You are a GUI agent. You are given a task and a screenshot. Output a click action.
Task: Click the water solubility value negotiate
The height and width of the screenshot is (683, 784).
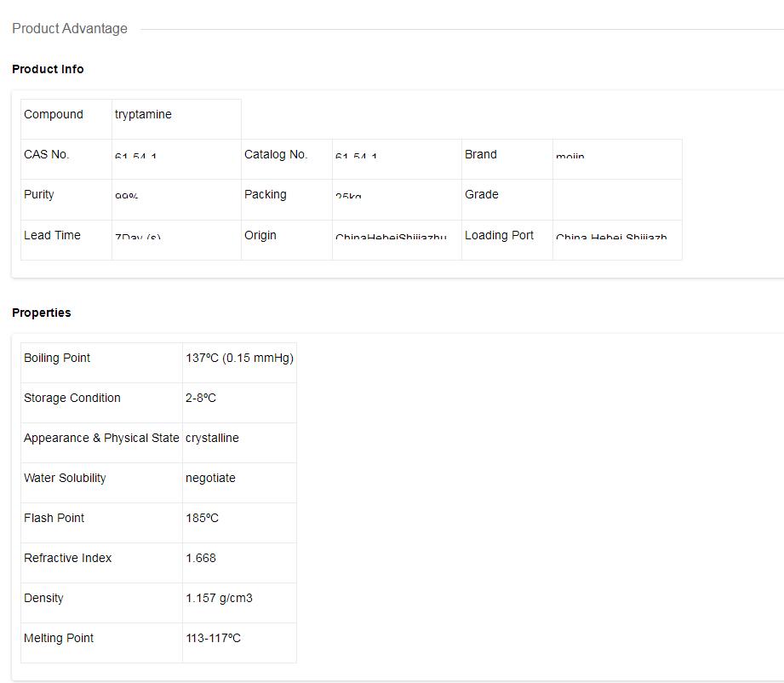(210, 478)
